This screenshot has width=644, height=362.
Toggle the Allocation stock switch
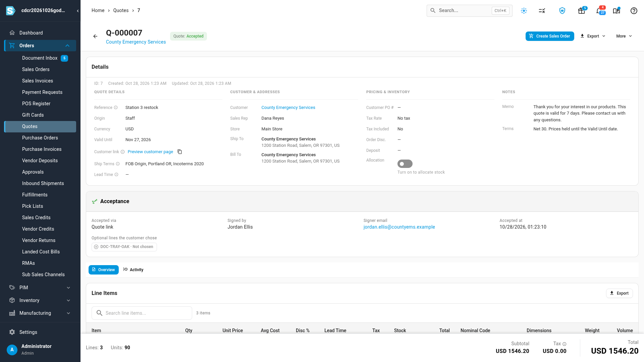tap(405, 164)
